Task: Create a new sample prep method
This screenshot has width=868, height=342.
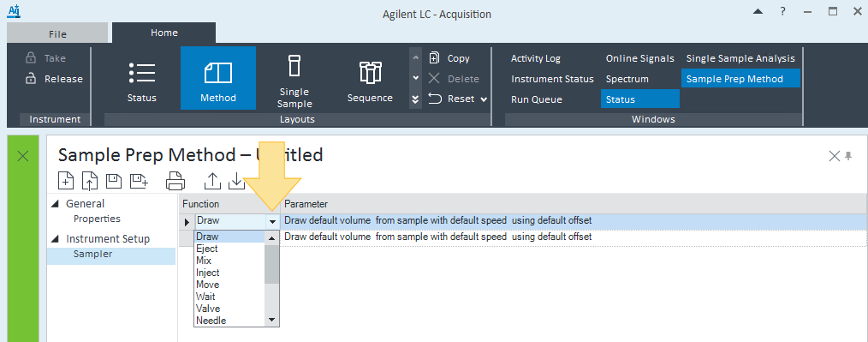Action: (66, 180)
